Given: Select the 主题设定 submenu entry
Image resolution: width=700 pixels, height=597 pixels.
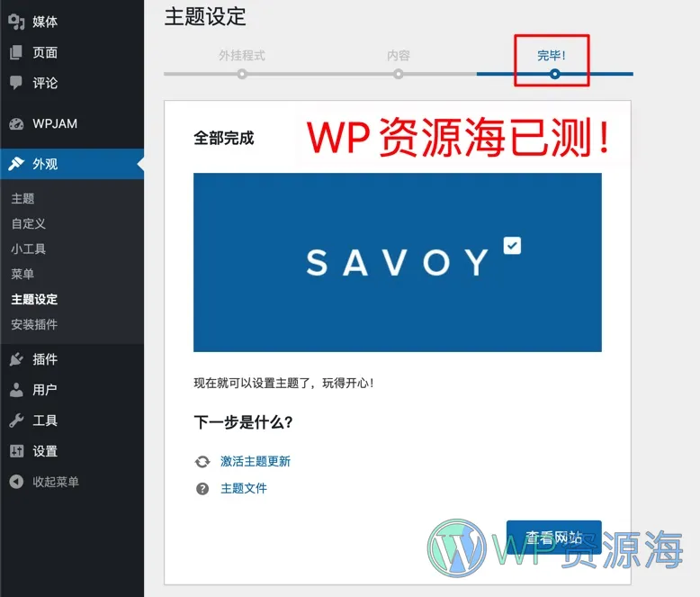Looking at the screenshot, I should [34, 299].
